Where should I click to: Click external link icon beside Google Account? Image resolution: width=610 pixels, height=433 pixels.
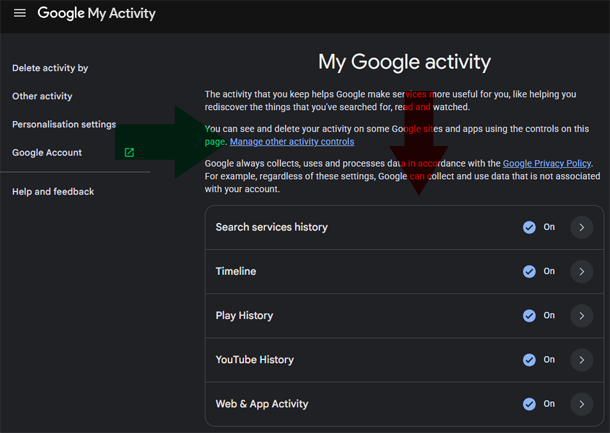pos(129,153)
